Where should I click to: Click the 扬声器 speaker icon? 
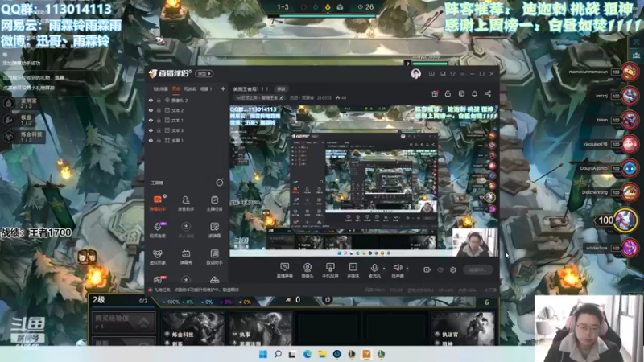click(397, 268)
